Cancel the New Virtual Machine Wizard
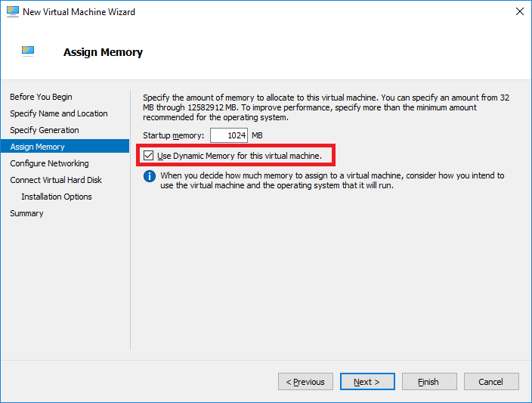The width and height of the screenshot is (532, 403). coord(491,382)
